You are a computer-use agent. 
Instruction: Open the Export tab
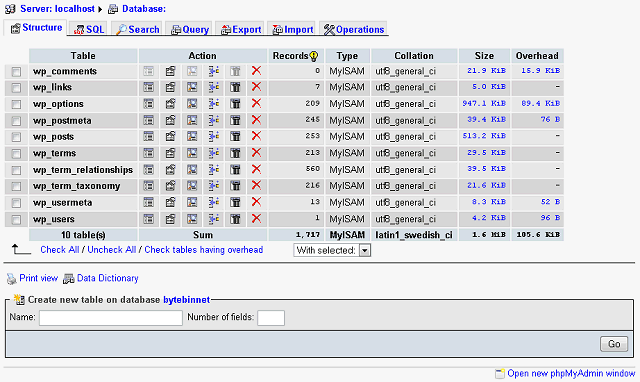(240, 29)
